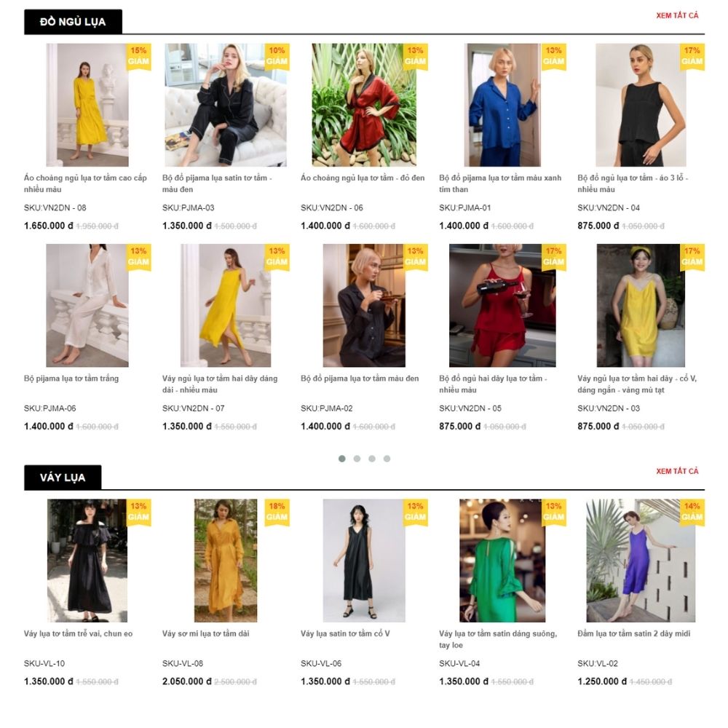Click the 18% GIẢM badge on shirt dress

(x=277, y=512)
